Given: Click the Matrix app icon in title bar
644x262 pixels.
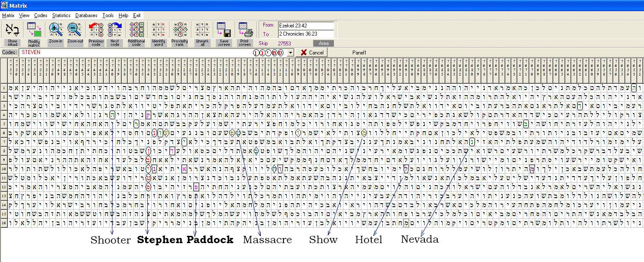Looking at the screenshot, I should point(4,6).
